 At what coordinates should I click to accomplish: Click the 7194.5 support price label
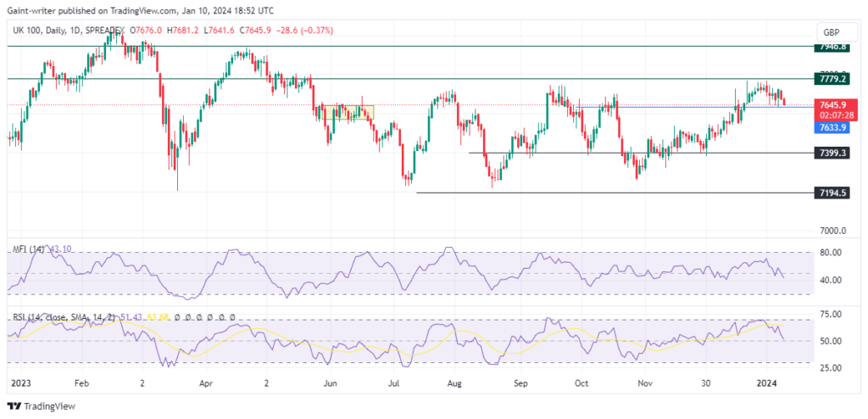832,193
